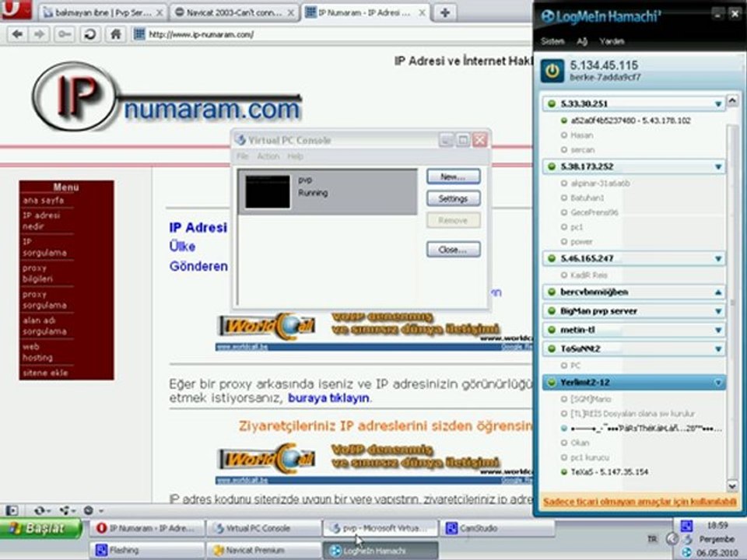The width and height of the screenshot is (747, 560).
Task: Open the alan adı sorgulama link
Action: [44, 326]
